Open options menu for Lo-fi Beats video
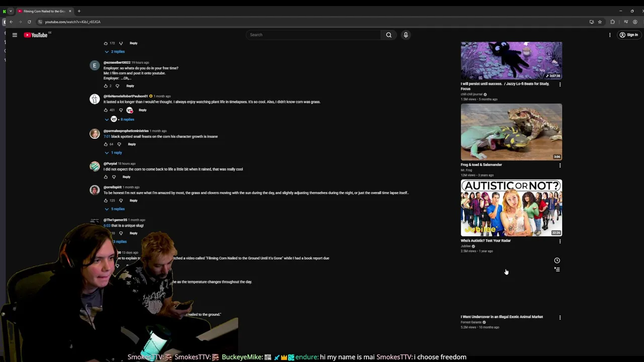The width and height of the screenshot is (644, 362). point(560,84)
